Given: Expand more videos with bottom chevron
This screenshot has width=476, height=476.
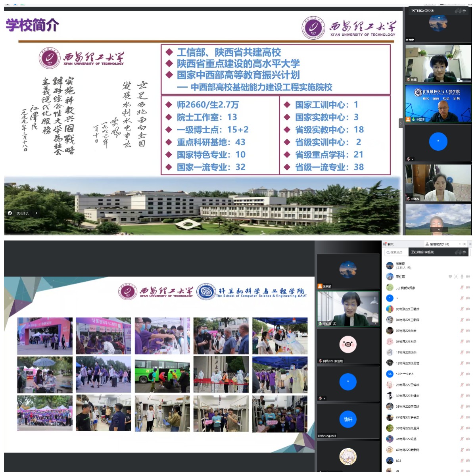Looking at the screenshot, I should point(439,229).
